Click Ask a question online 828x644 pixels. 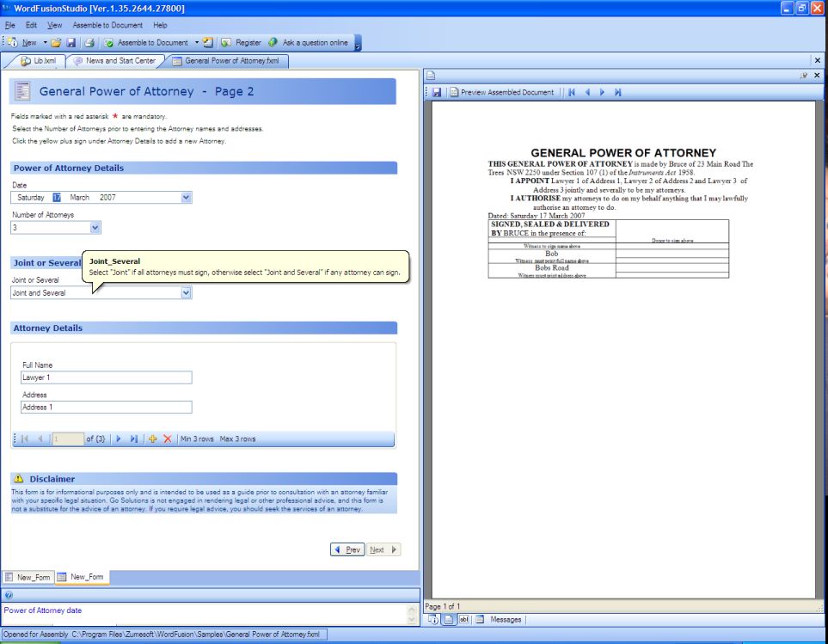tap(309, 42)
